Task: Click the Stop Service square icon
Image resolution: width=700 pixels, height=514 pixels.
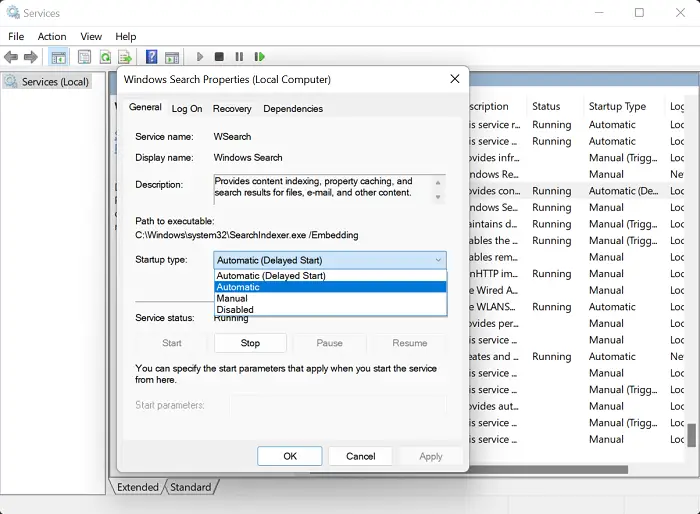Action: point(219,57)
